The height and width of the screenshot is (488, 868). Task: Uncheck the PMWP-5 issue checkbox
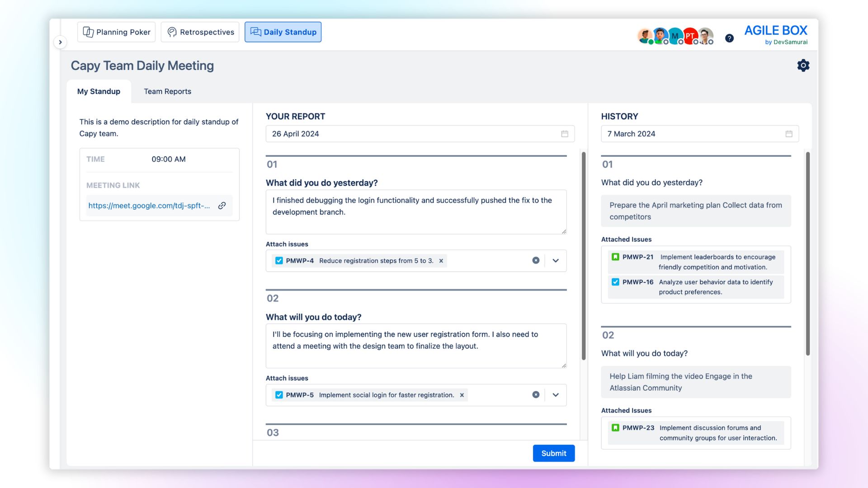pos(279,394)
